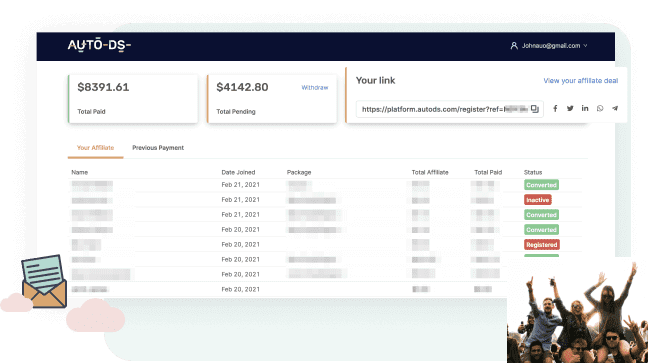The height and width of the screenshot is (363, 650).
Task: Click the Withdraw link
Action: point(315,87)
